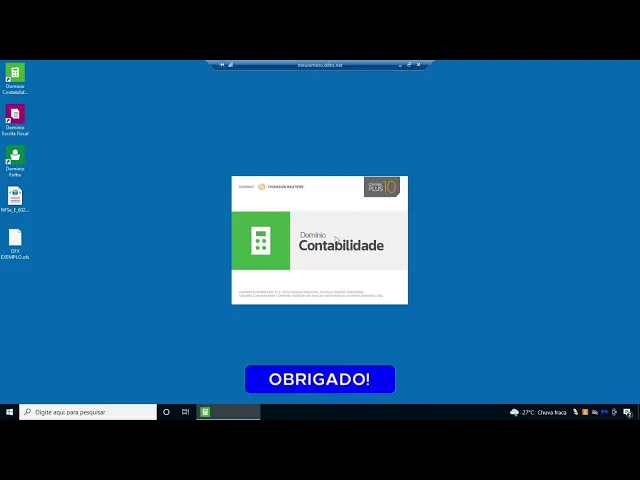This screenshot has width=640, height=480.
Task: Select the OFX EXEMPLO.ofx file on the desktop
Action: pos(15,244)
